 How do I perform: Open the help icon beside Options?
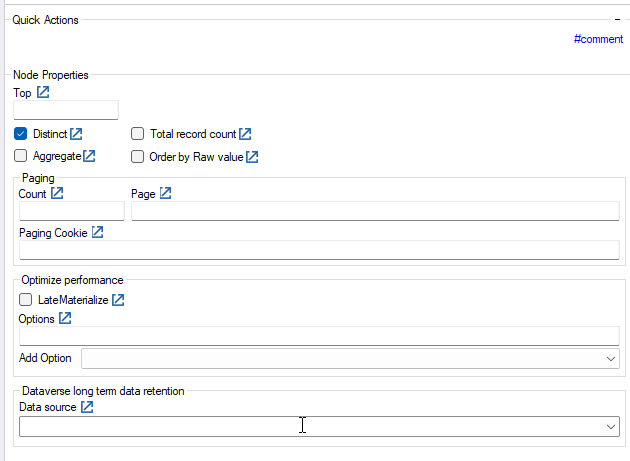click(65, 318)
